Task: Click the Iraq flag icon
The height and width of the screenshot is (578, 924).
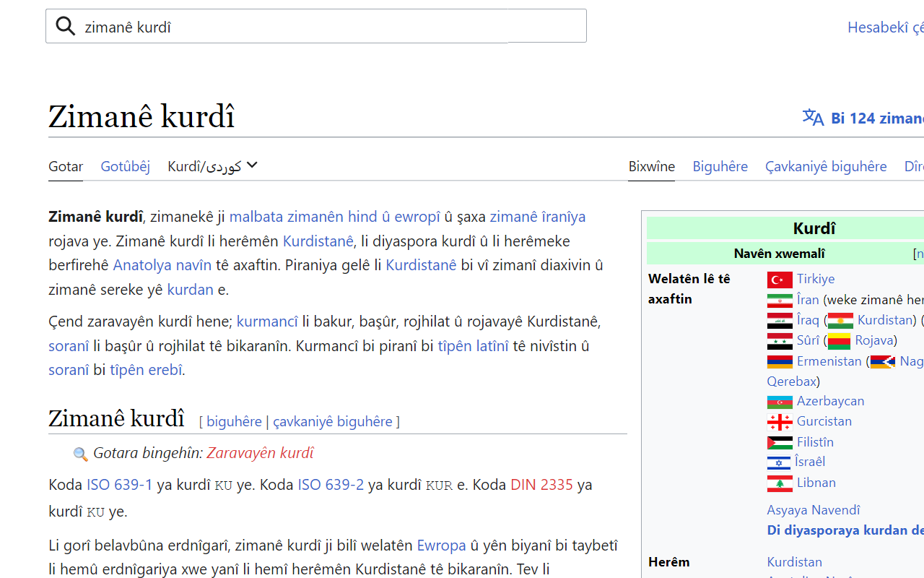Action: coord(780,321)
